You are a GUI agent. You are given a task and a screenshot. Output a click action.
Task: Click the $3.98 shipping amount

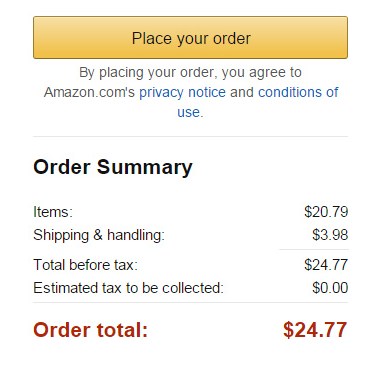[x=330, y=235]
